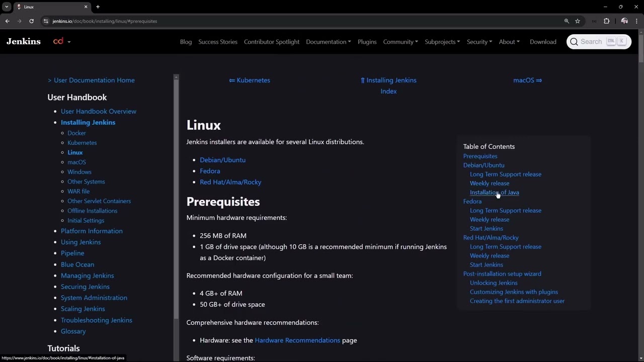This screenshot has width=644, height=362.
Task: Click Installation of Java in contents
Action: 495,192
